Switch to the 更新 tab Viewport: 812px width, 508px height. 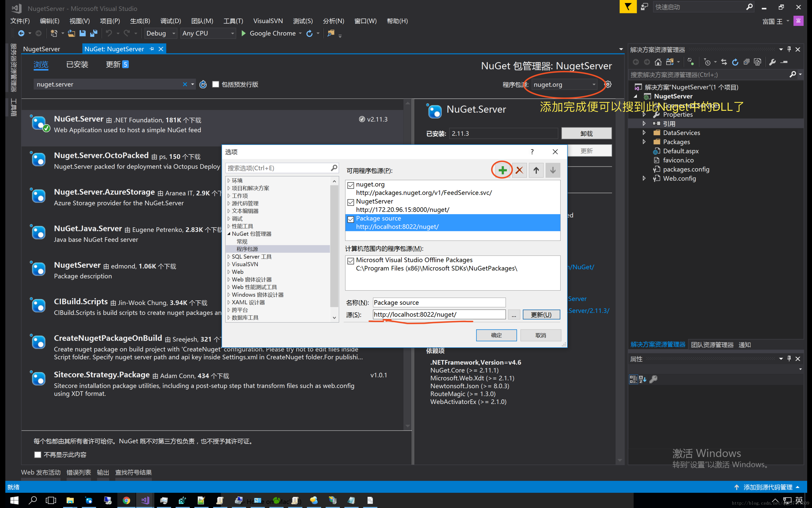click(117, 64)
